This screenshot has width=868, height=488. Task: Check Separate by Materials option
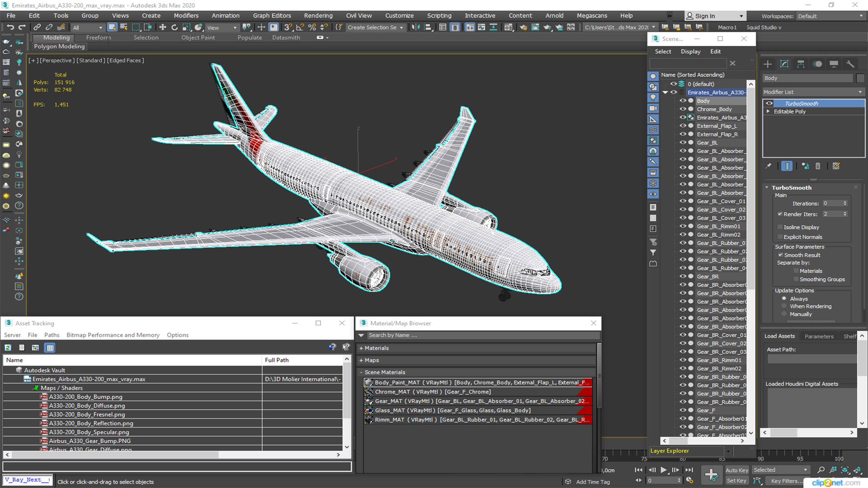796,271
